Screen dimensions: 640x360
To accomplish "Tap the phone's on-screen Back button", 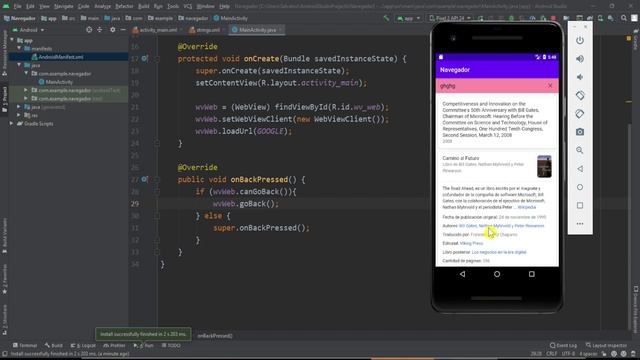I will pos(462,274).
